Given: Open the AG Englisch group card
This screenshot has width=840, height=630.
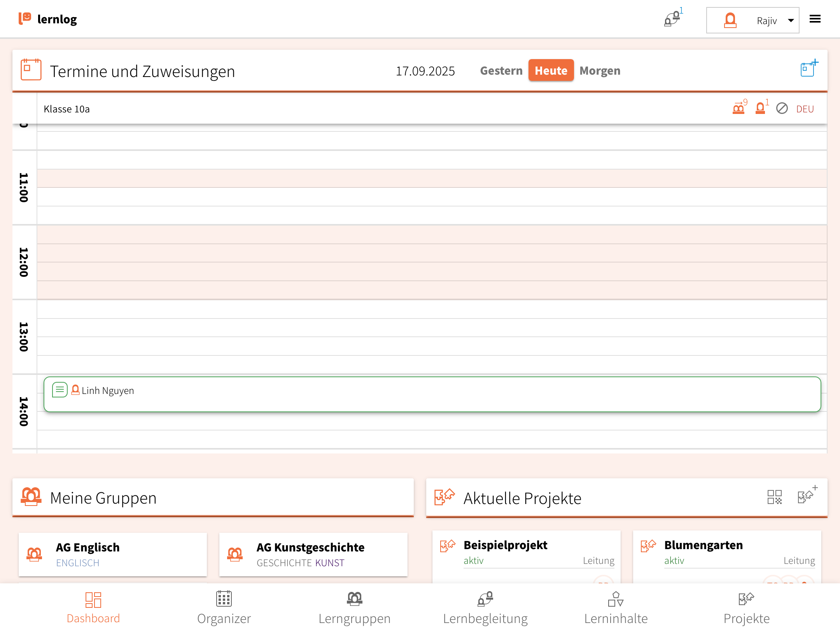Looking at the screenshot, I should pos(113,555).
